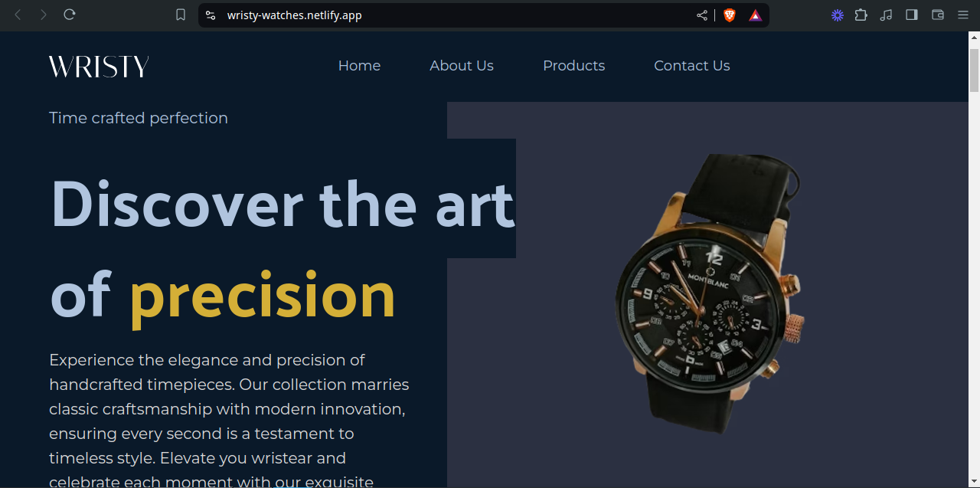
Task: Click the browser back arrow
Action: (18, 15)
